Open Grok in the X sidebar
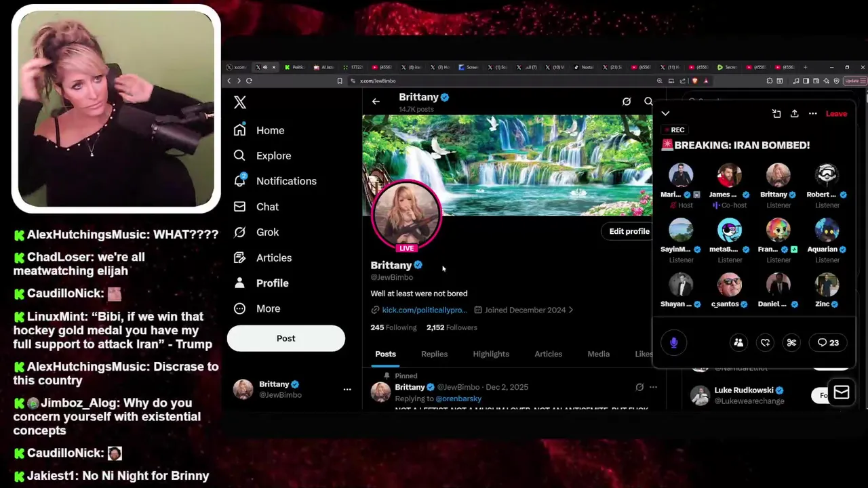The image size is (868, 488). [x=256, y=232]
